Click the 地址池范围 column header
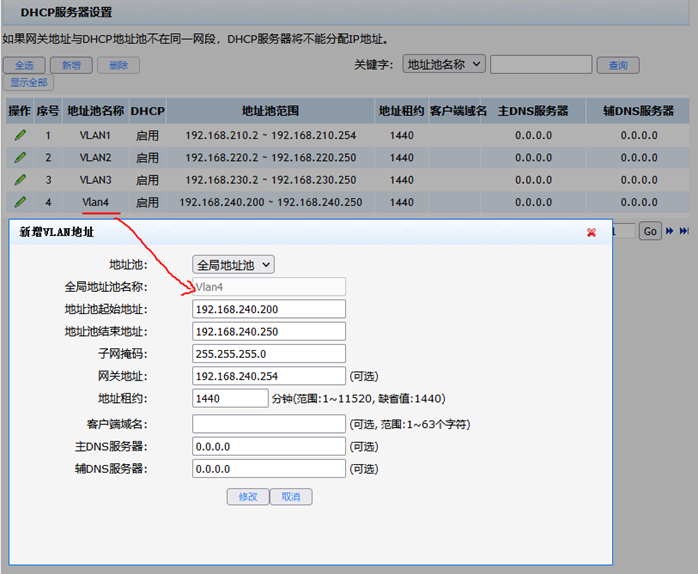Viewport: 698px width, 574px height. point(270,111)
